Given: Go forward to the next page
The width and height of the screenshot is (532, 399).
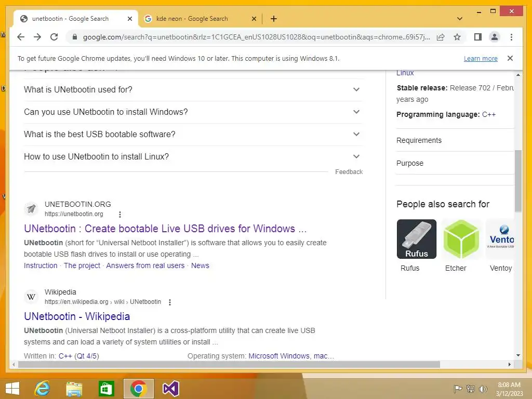Looking at the screenshot, I should point(37,37).
